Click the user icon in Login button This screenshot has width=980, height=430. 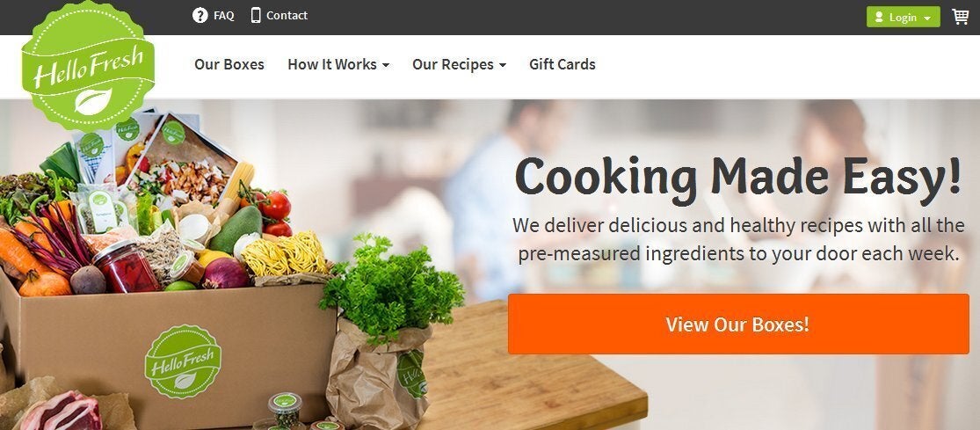click(x=879, y=18)
